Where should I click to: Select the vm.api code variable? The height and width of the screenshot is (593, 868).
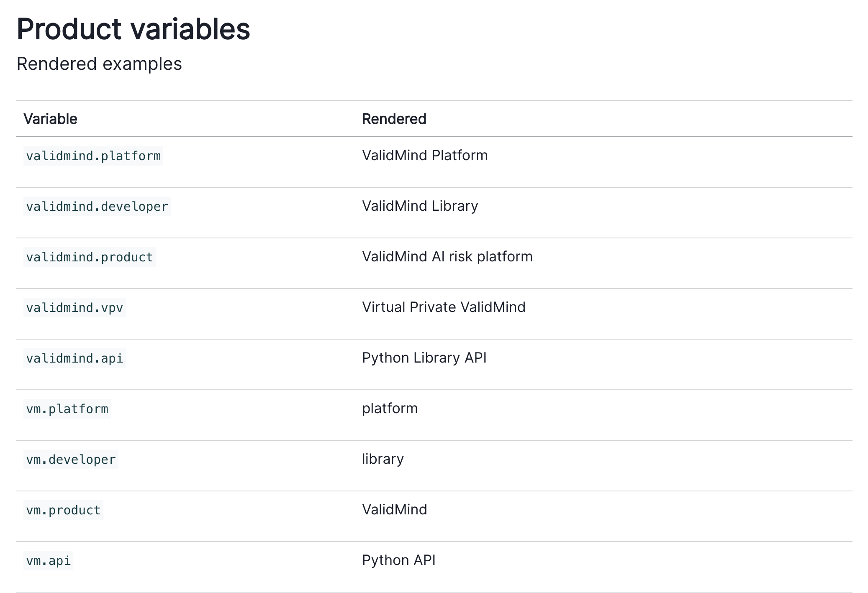point(49,561)
